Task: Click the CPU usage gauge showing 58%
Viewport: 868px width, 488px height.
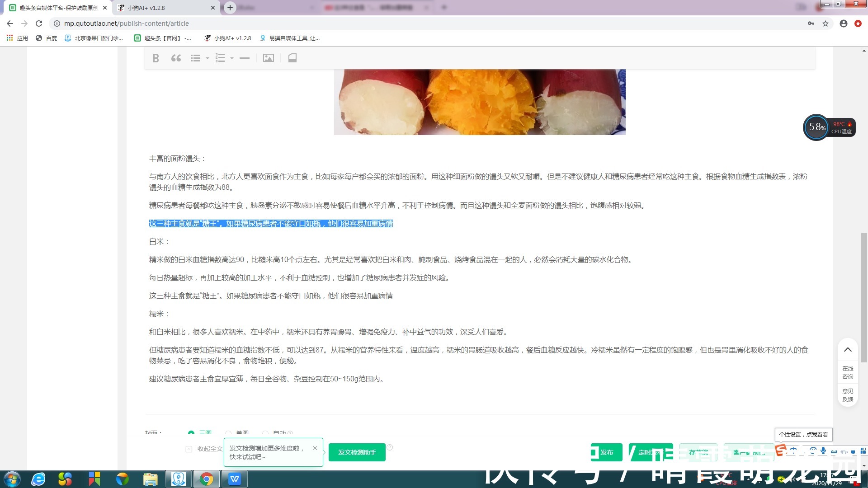Action: pos(816,127)
